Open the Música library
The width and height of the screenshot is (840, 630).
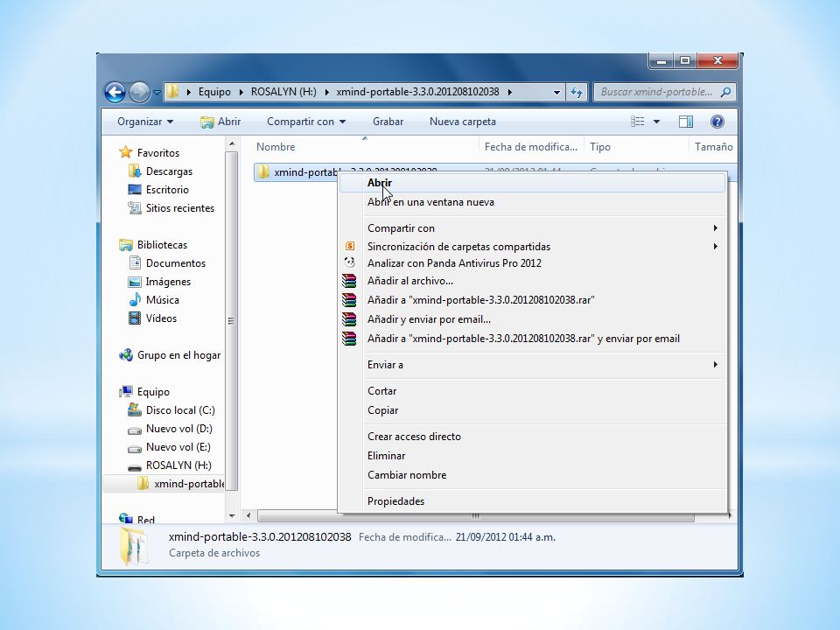154,300
